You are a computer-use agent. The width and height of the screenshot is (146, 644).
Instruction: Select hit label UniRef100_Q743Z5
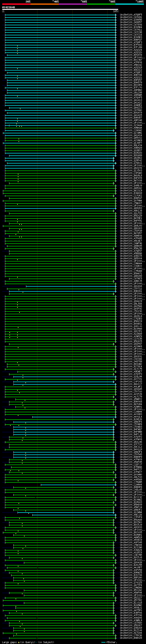click(131, 583)
